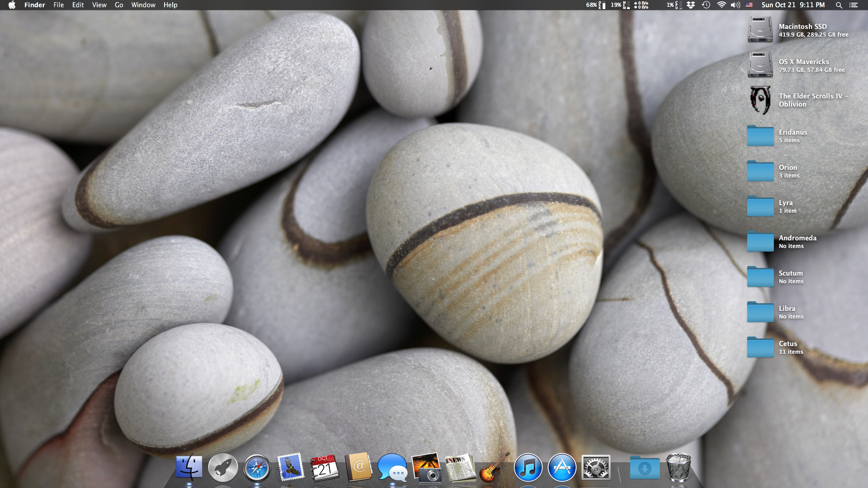Launch GarageBand guitar icon

[x=494, y=468]
